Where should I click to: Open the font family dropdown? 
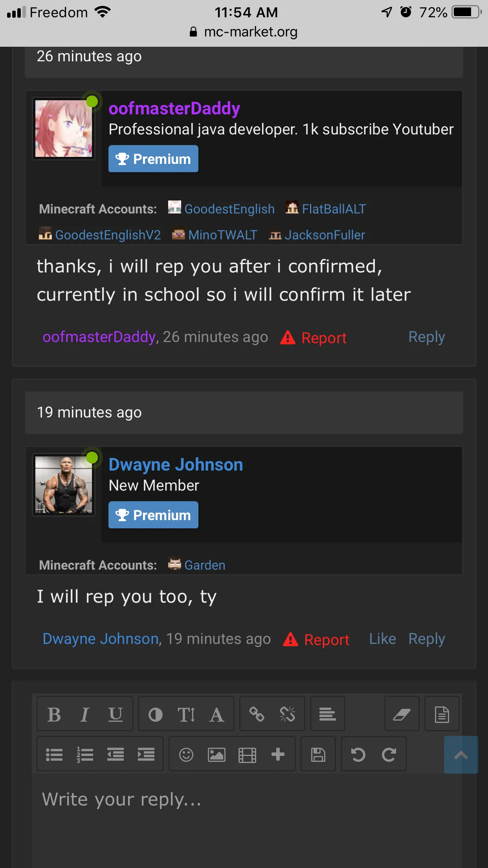coord(216,714)
